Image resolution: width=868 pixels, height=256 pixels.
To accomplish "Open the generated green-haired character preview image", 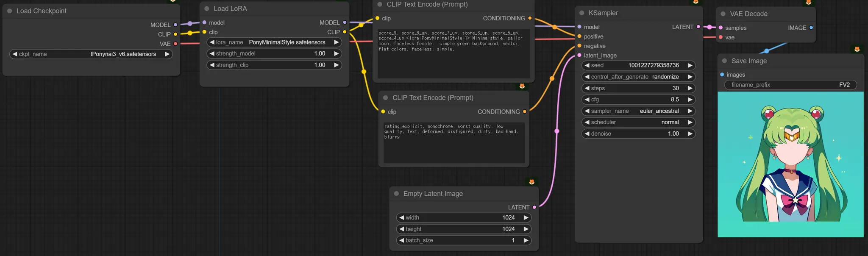I will pyautogui.click(x=790, y=164).
